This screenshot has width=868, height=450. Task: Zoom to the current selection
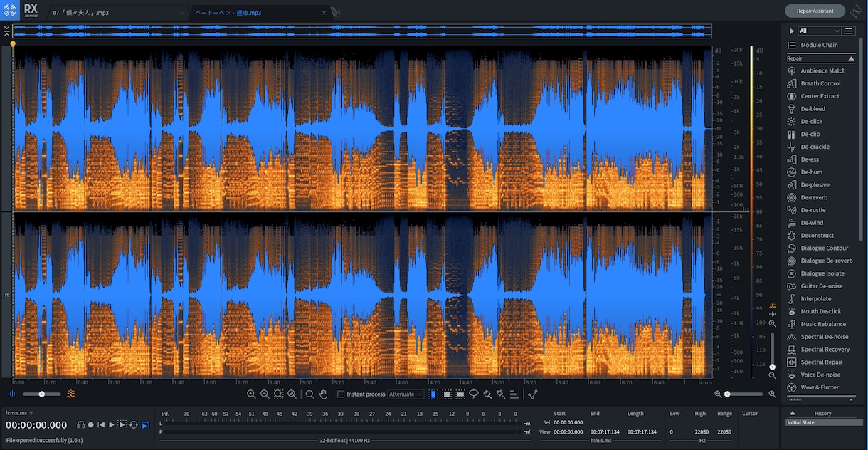278,394
